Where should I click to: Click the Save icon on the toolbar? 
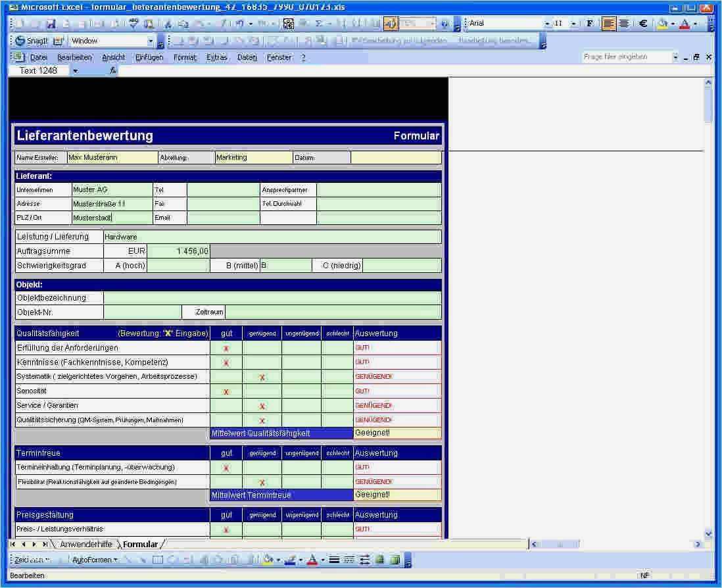click(49, 23)
